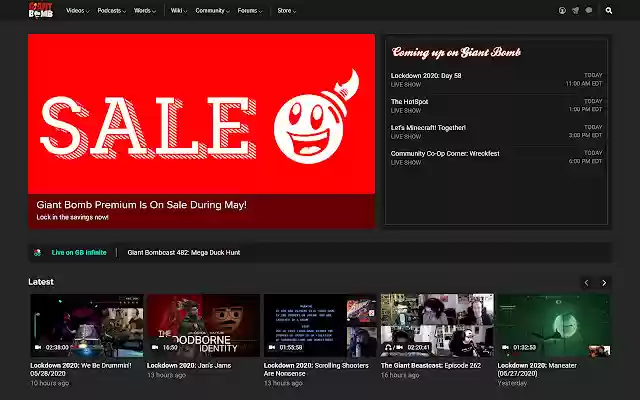Open the Wiki menu
This screenshot has width=640, height=400.
(x=178, y=11)
